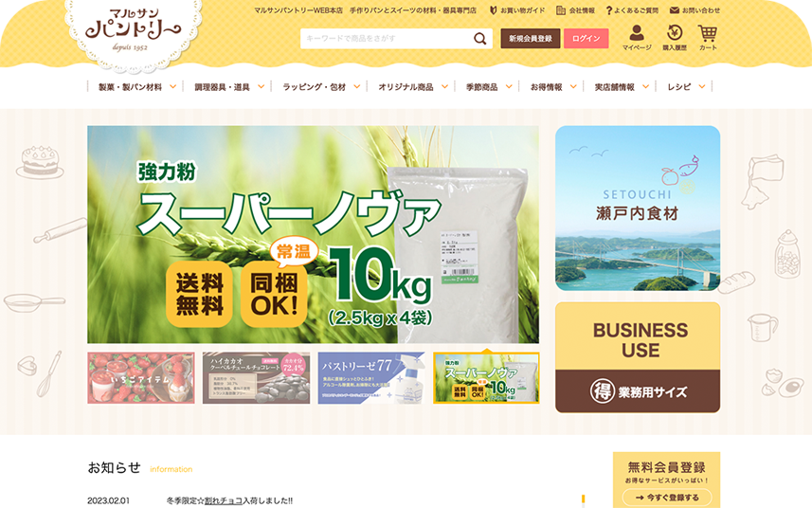Open My Page person icon

[x=637, y=33]
